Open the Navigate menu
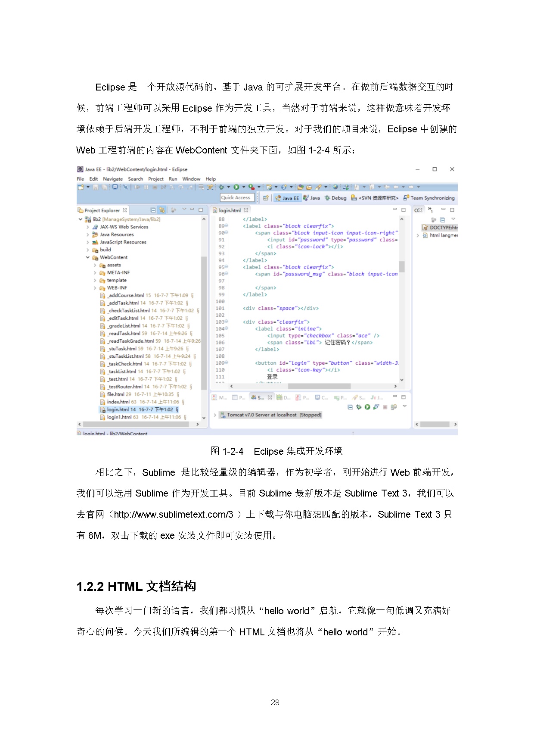 113,179
